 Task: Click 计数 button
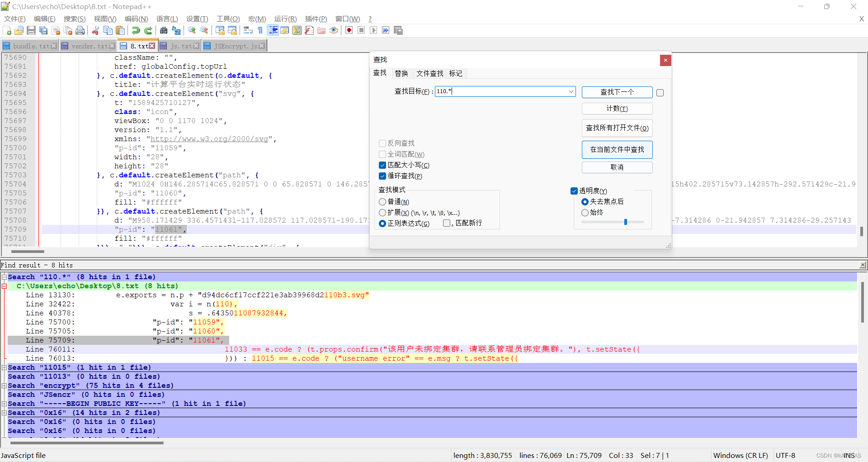tap(617, 109)
